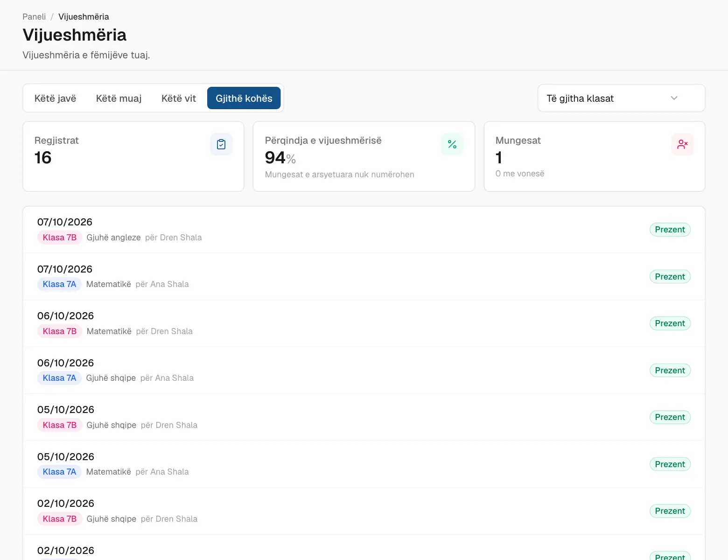This screenshot has width=728, height=560.
Task: Click Klasa 7A badge on 06/10/2026 Gjuhë shqipe
Action: tap(59, 378)
